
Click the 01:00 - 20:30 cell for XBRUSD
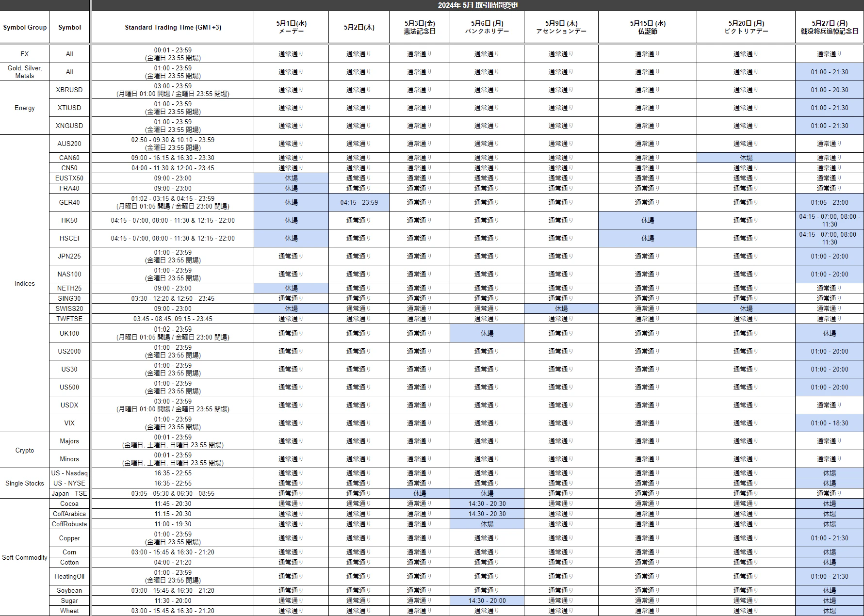tap(829, 90)
